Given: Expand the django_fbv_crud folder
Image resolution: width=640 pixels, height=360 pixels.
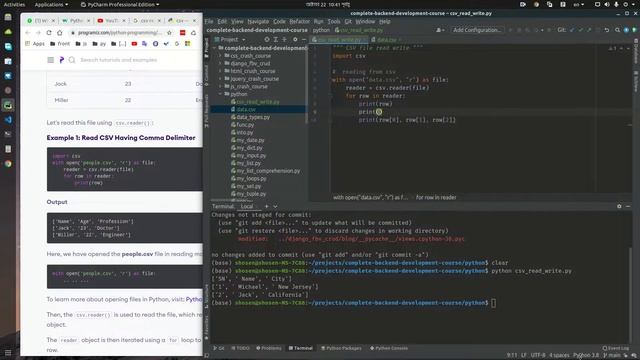Looking at the screenshot, I should coord(221,63).
